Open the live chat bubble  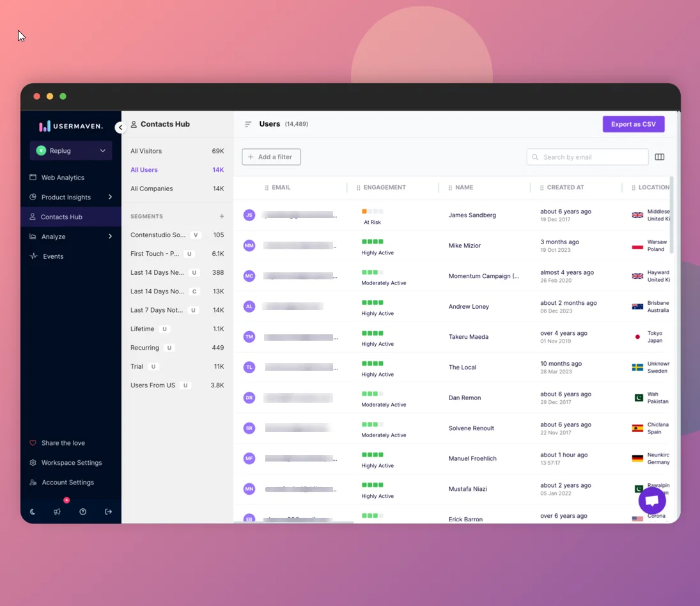(652, 501)
